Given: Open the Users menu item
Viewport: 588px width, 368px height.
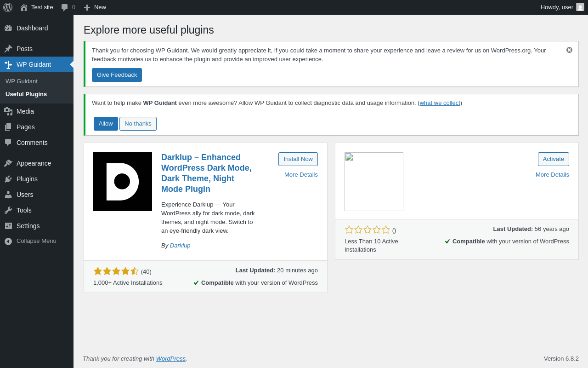Looking at the screenshot, I should (37, 195).
